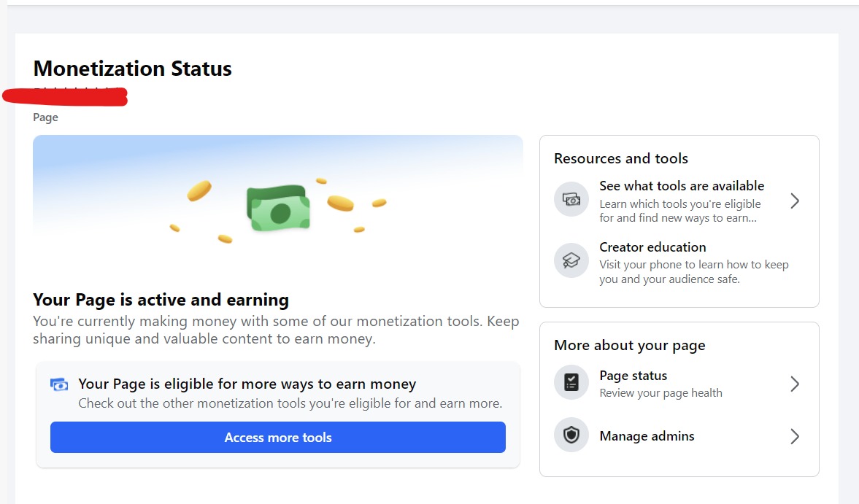
Task: Expand the Manage admins chevron arrow
Action: [795, 436]
